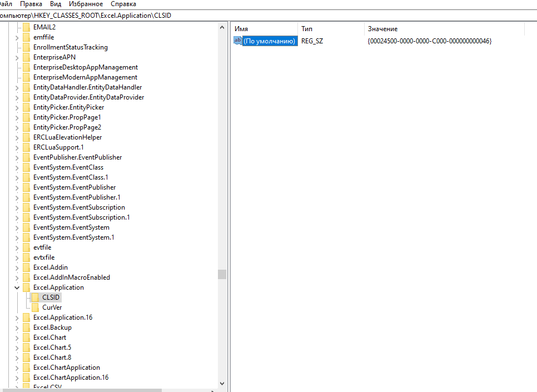This screenshot has width=537, height=392.
Task: Open the Вид menu
Action: (x=55, y=4)
